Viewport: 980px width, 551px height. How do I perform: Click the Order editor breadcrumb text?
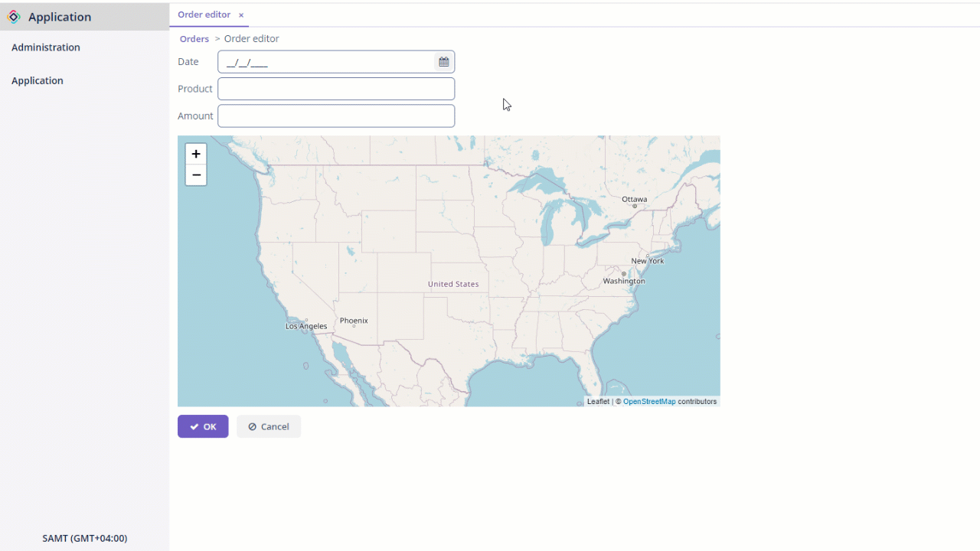tap(251, 39)
